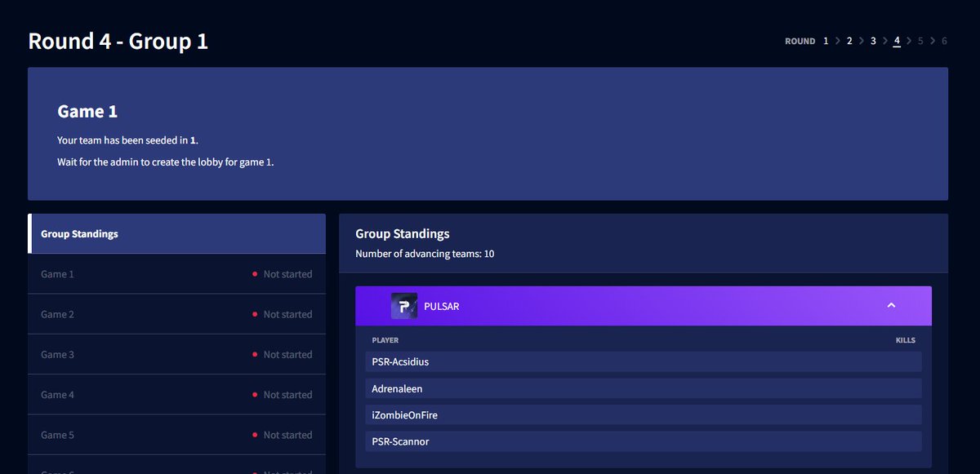980x474 pixels.
Task: Open Game 5 in the sidebar
Action: click(x=176, y=435)
